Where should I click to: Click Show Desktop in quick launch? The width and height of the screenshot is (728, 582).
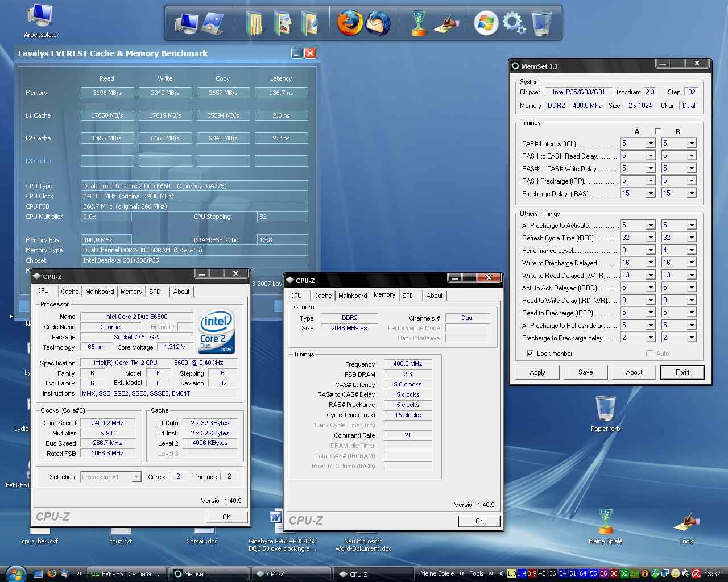38,574
